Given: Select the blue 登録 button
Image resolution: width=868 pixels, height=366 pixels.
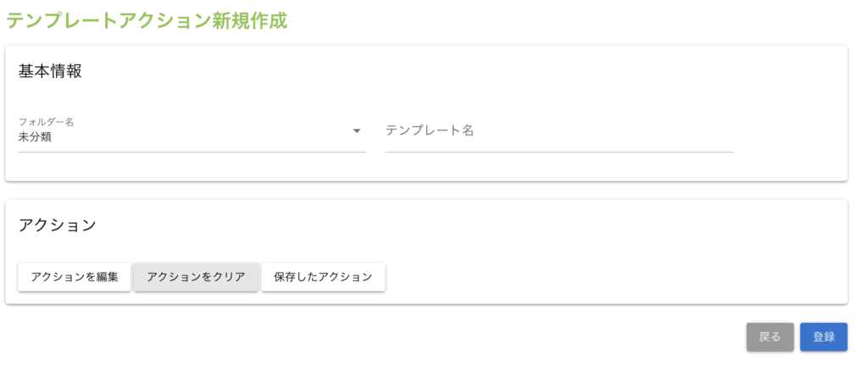Looking at the screenshot, I should pos(824,336).
